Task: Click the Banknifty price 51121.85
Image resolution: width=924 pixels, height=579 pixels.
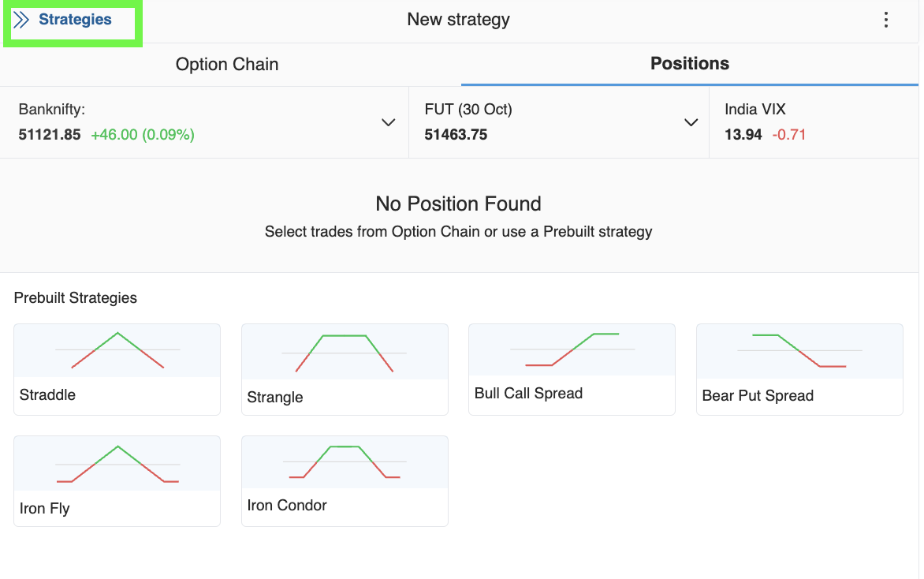Action: tap(50, 134)
